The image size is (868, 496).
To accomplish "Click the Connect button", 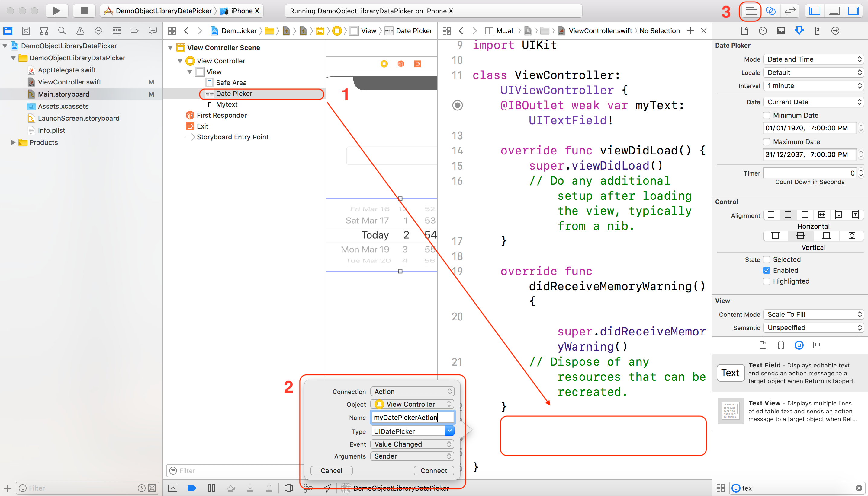I will pyautogui.click(x=433, y=470).
